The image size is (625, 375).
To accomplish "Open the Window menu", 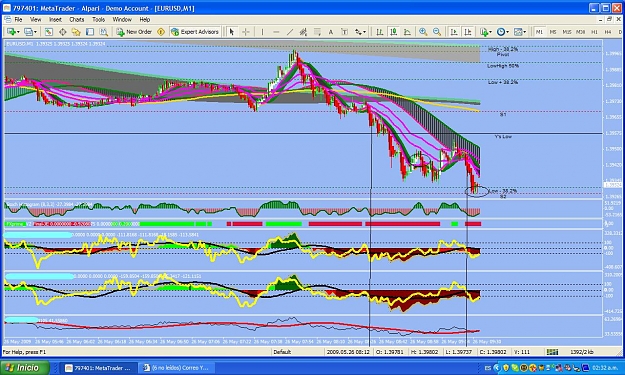I will click(122, 20).
